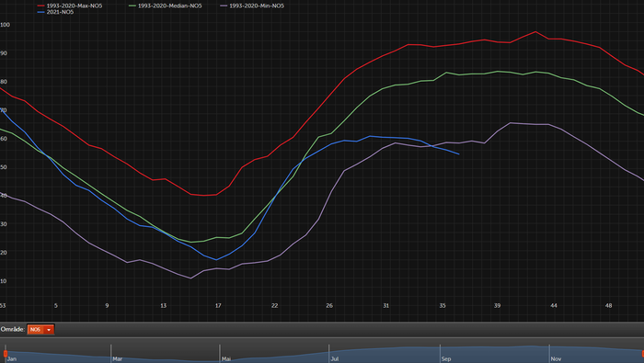
Task: Toggle the 1993-2020-Min-NO5 legend entry
Action: coord(252,6)
